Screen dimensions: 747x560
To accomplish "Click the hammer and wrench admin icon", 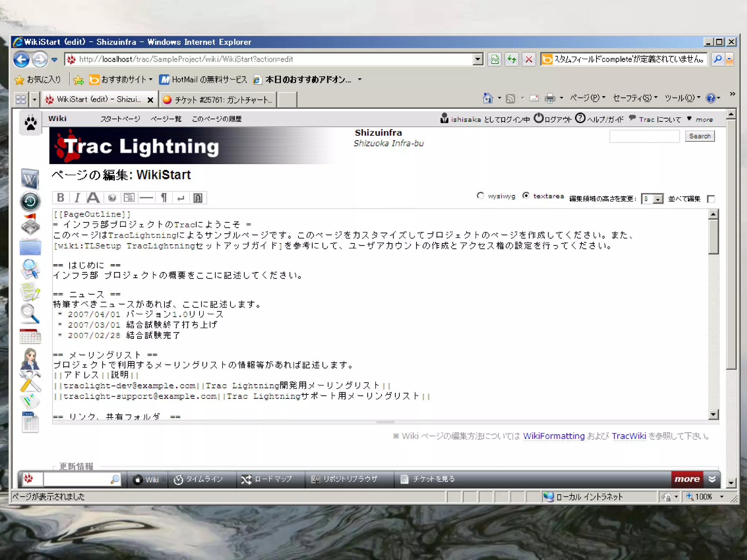I will (x=30, y=381).
